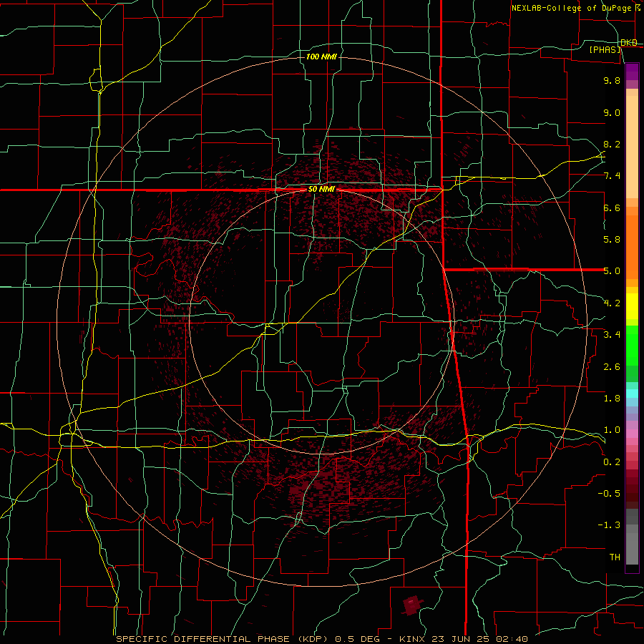The image size is (644, 644).
Task: Click the 5.8 value on the color scale
Action: pyautogui.click(x=612, y=240)
